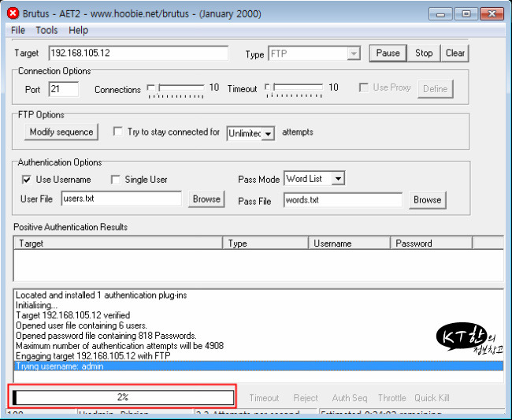This screenshot has width=512, height=420.
Task: Close the Brutus window
Action: point(492,14)
